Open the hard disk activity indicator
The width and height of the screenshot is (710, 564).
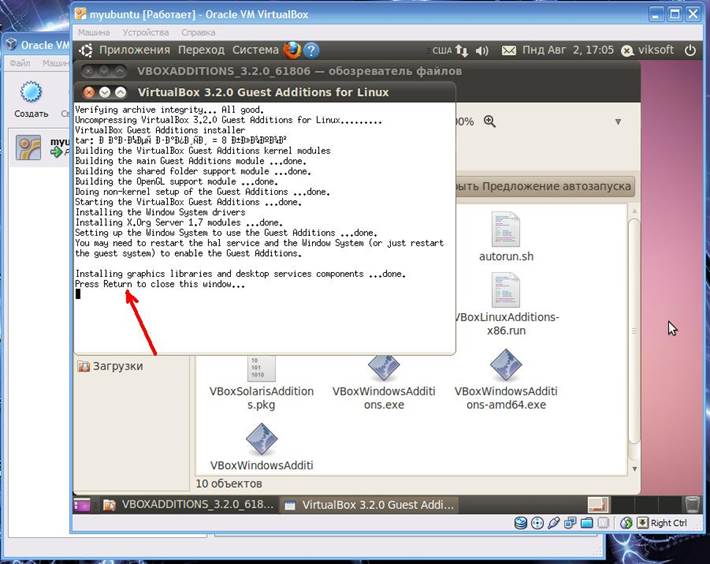click(521, 523)
